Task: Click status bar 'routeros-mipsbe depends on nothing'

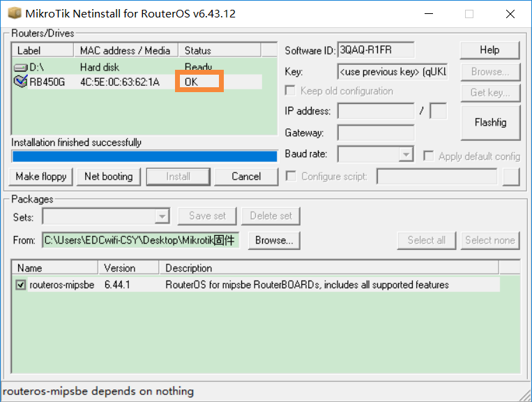Action: (x=98, y=391)
